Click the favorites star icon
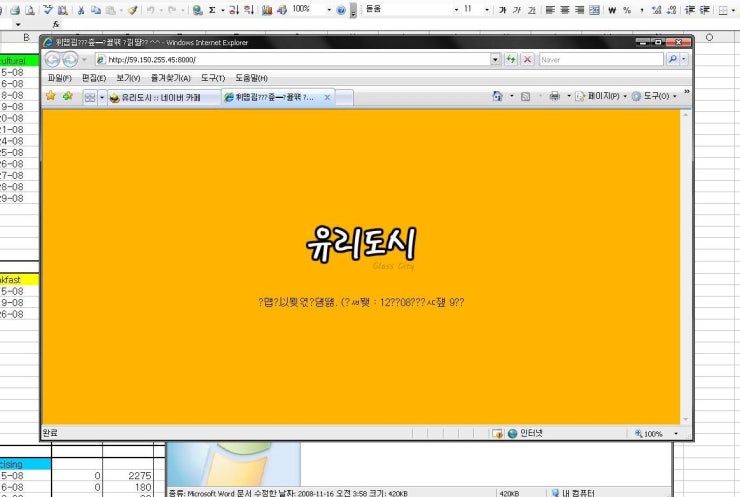Screen dimensions: 740x497 coord(50,97)
